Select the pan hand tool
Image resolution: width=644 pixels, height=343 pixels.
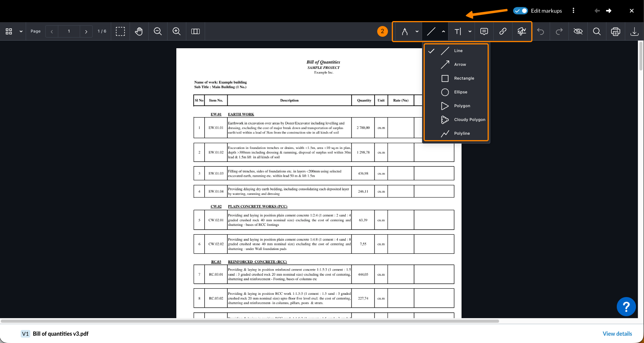(139, 31)
